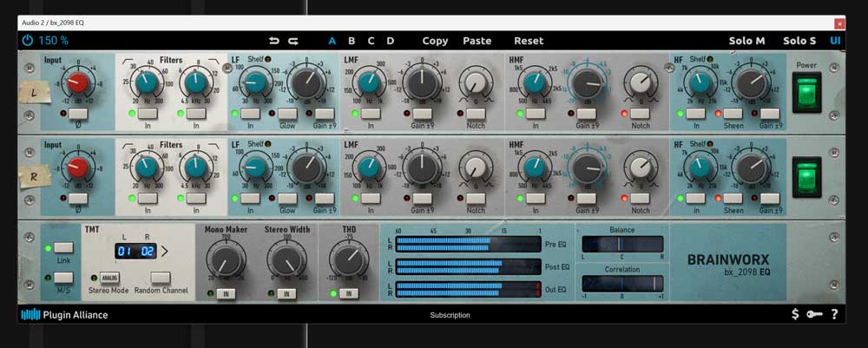The height and width of the screenshot is (348, 868).
Task: Click the plugin bypass power icon
Action: tap(28, 41)
